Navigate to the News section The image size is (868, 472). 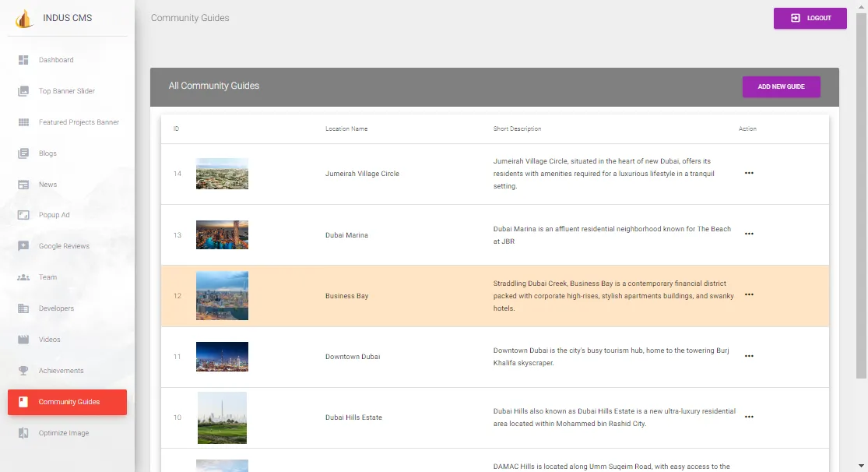(x=67, y=185)
